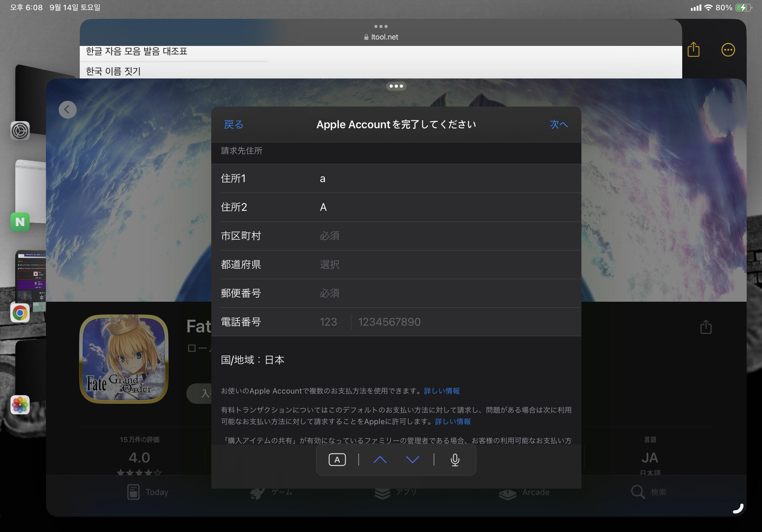
Task: Jump to next field with down arrow
Action: point(413,460)
